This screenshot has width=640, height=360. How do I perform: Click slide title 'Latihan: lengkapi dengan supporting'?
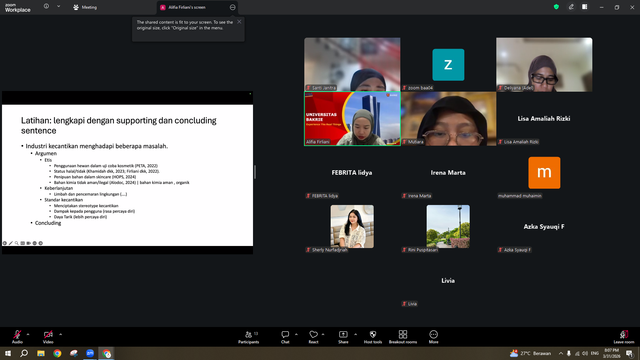tap(119, 125)
